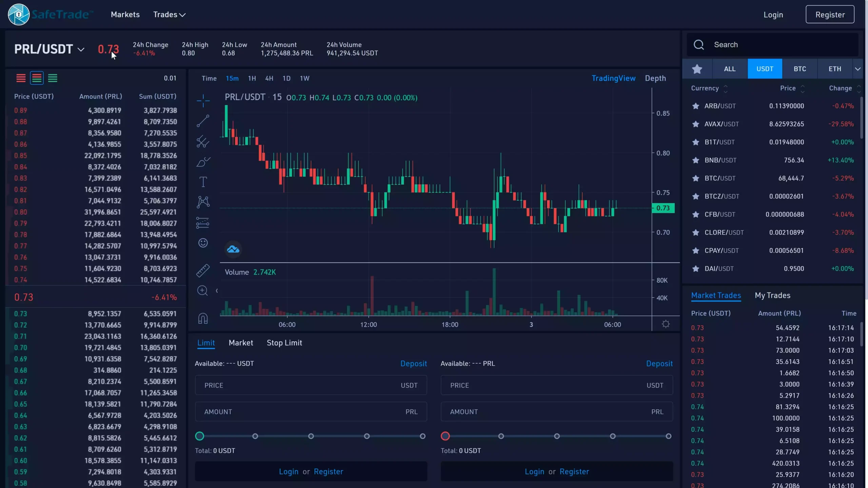
Task: Filter markets by BTC tab
Action: tap(800, 69)
